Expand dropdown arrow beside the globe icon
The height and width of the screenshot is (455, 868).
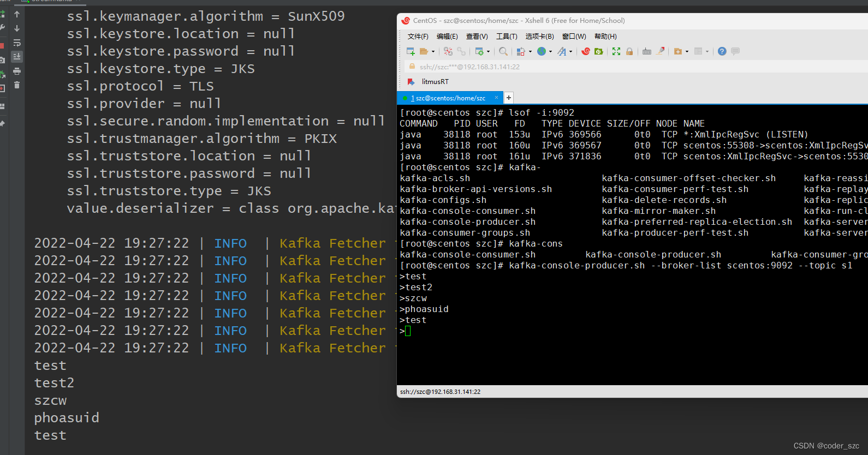tap(550, 52)
